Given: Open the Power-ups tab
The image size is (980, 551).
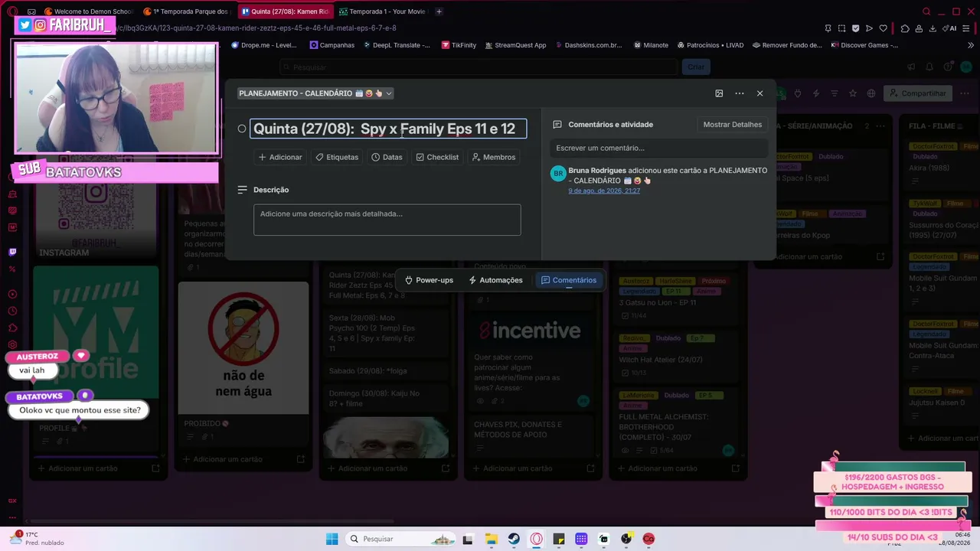Looking at the screenshot, I should point(430,280).
